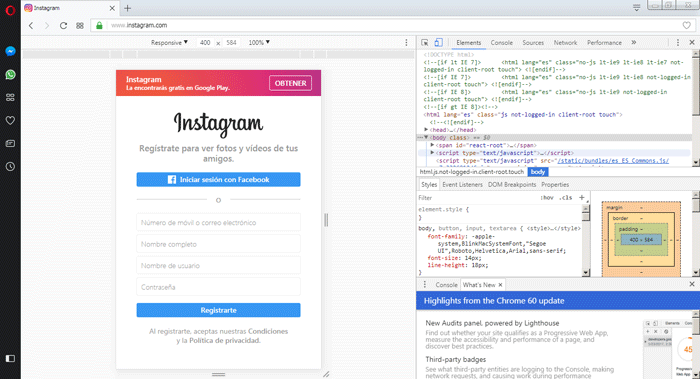Viewport: 700px width, 379px height.
Task: Toggle the .cls class editor
Action: pos(566,198)
